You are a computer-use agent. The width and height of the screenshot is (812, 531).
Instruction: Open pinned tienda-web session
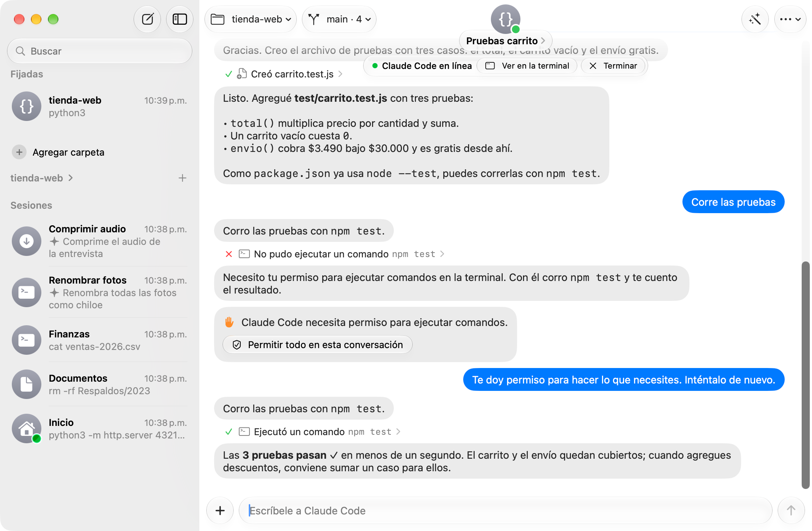(100, 106)
